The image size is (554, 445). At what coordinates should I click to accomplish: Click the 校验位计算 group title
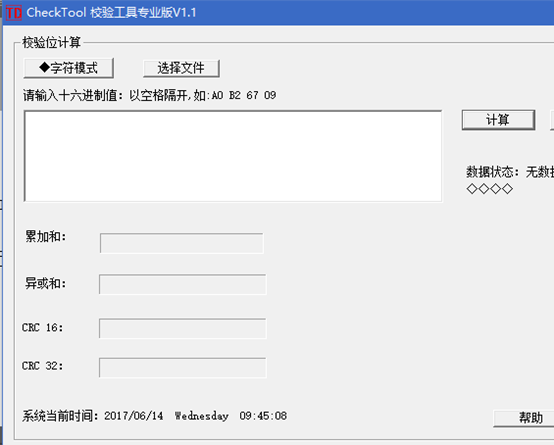click(x=52, y=42)
